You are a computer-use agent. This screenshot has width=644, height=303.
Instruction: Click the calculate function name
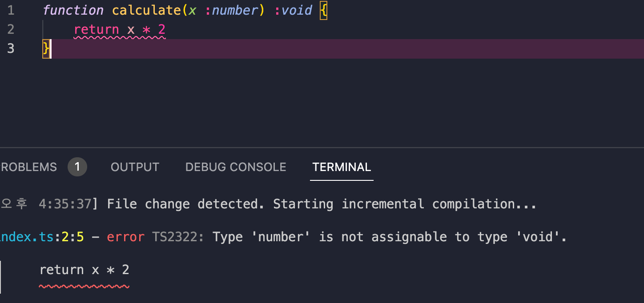[x=146, y=10]
